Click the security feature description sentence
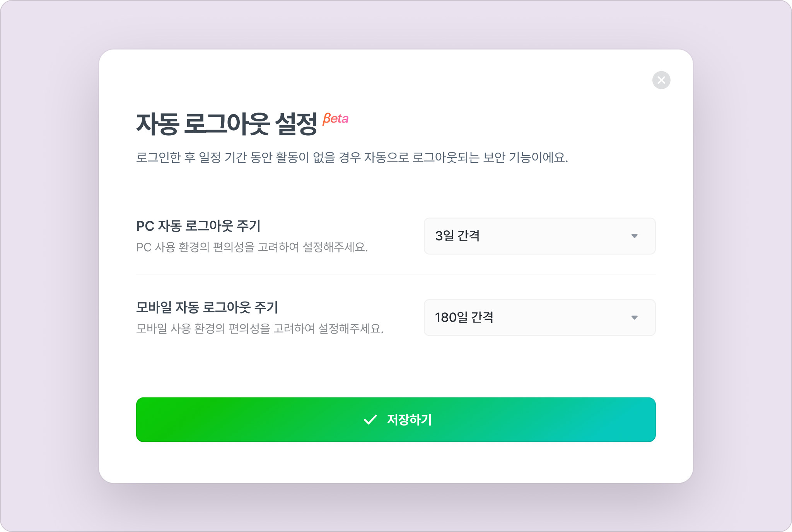Viewport: 792px width, 532px height. (x=352, y=157)
